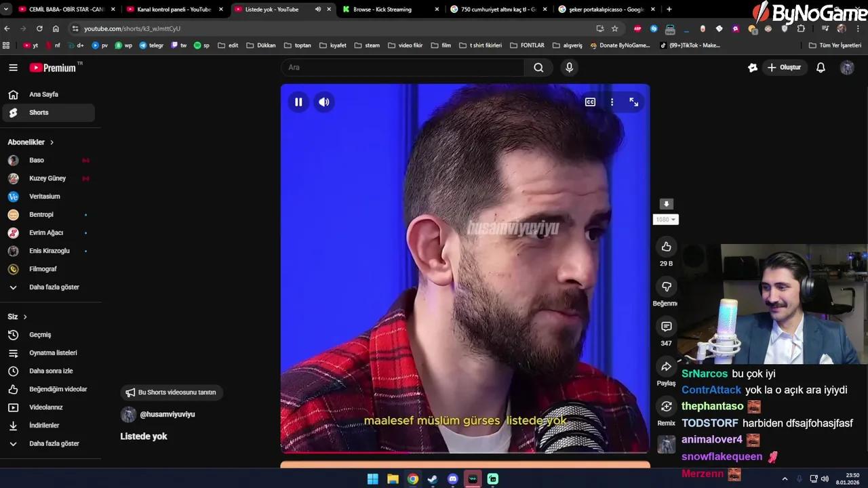Viewport: 868px width, 488px height.
Task: Open File Explorer from taskbar
Action: click(x=393, y=479)
